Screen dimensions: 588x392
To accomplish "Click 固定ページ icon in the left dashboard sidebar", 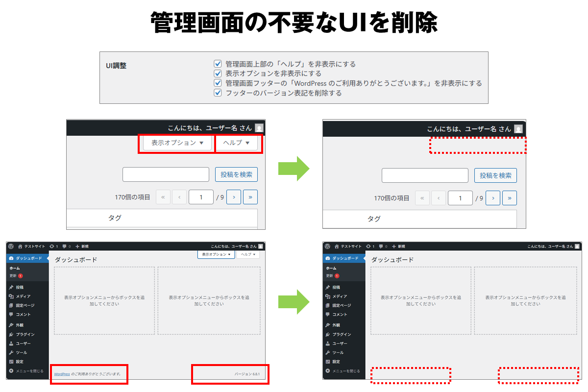I will [x=11, y=305].
